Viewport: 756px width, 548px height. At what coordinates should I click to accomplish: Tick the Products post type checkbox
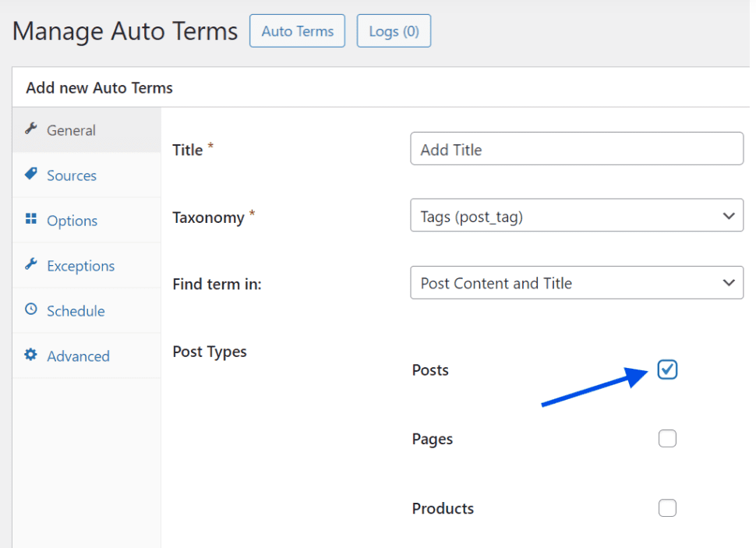[667, 508]
